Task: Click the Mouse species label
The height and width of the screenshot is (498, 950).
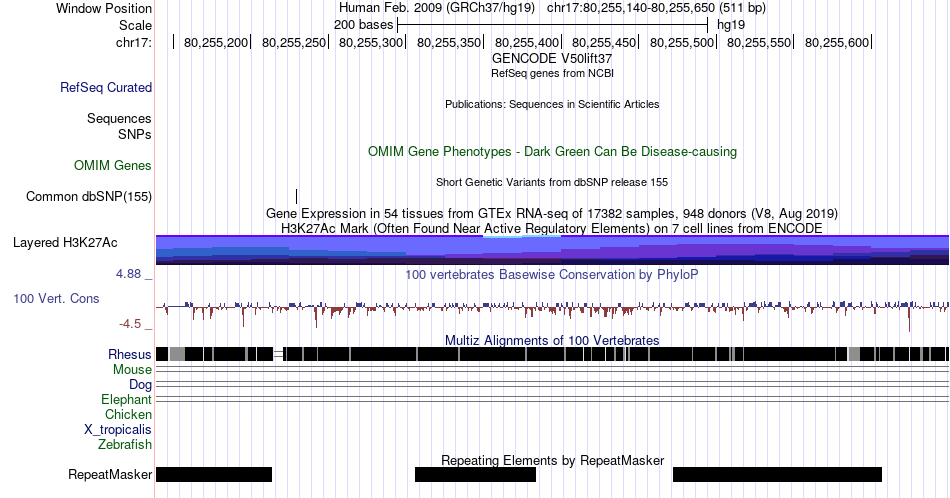Action: pyautogui.click(x=132, y=370)
